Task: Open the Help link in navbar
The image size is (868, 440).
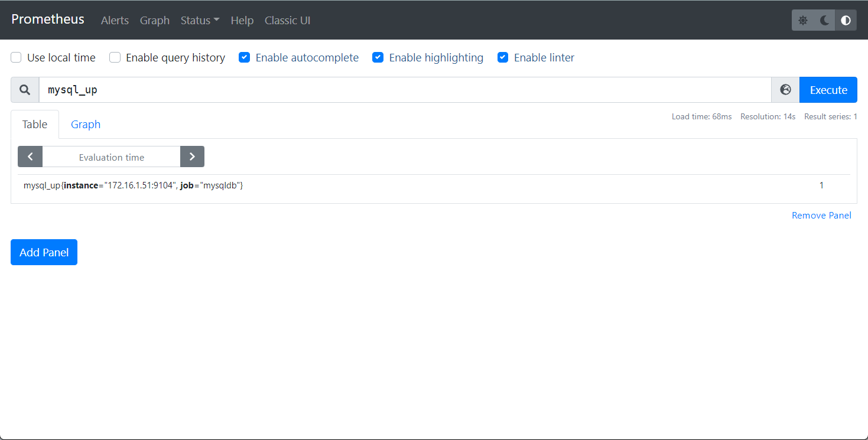Action: [242, 20]
